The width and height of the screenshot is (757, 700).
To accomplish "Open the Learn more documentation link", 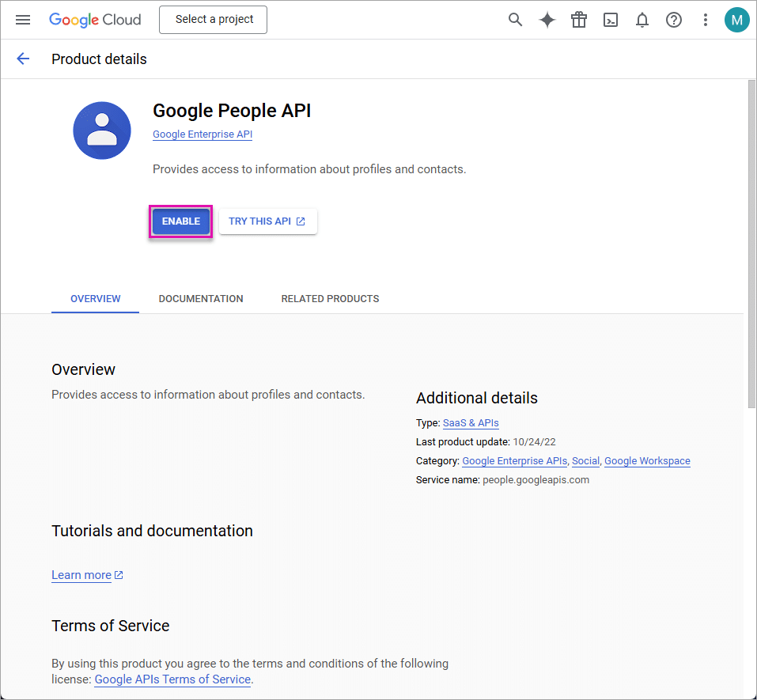I will pos(81,575).
